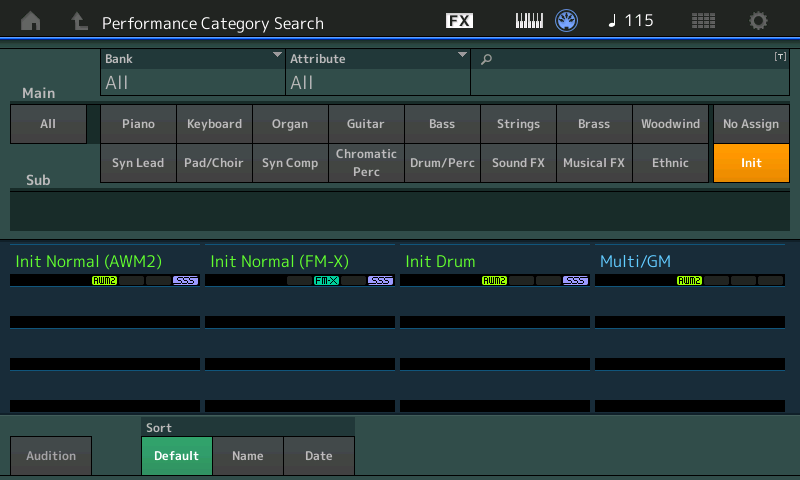This screenshot has height=480, width=800.
Task: Click the keyboard icon in top bar
Action: (x=531, y=21)
